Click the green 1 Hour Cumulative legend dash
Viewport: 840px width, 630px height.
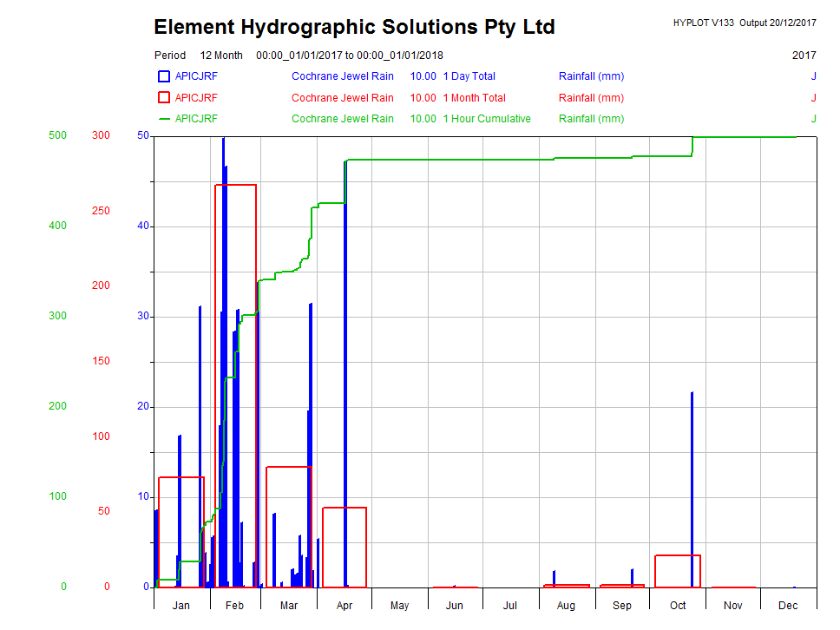164,119
